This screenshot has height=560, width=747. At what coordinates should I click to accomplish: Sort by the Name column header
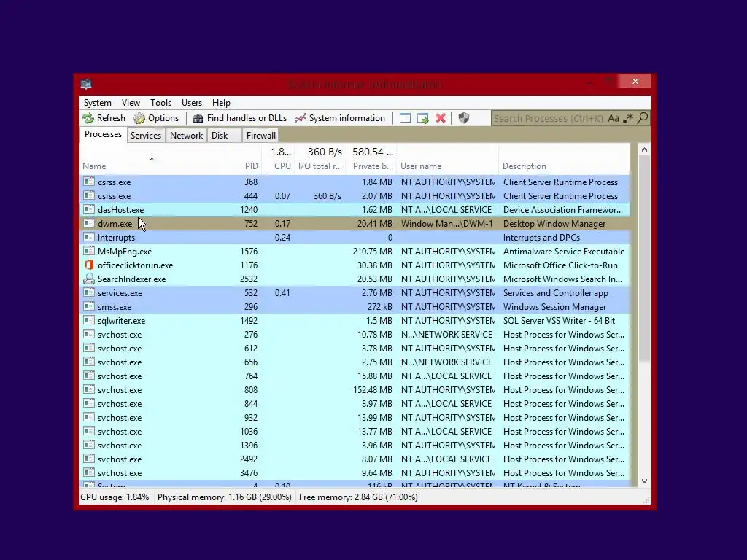point(152,161)
